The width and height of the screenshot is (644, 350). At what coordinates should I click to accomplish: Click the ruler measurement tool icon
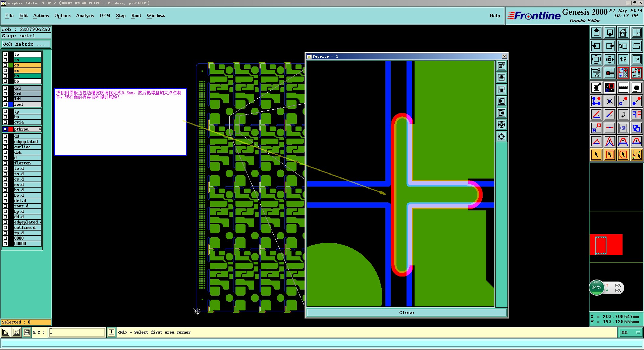[623, 88]
